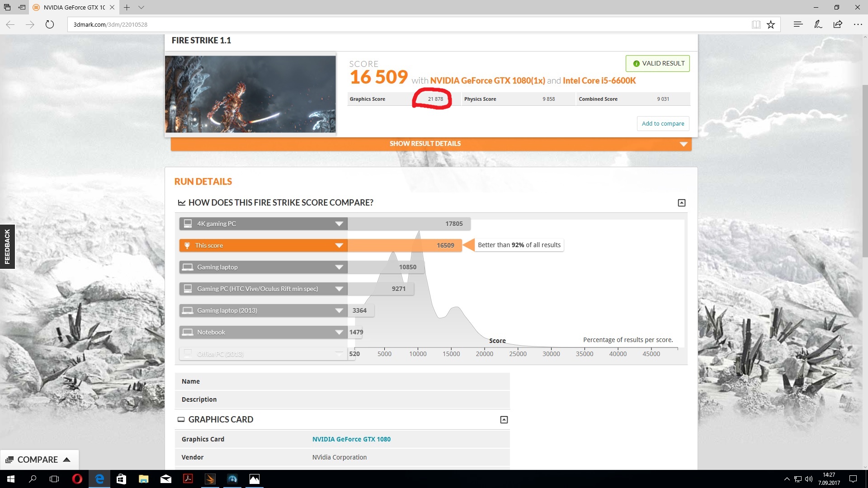Expand the This score row
Screen dimensions: 868x488
click(x=263, y=245)
